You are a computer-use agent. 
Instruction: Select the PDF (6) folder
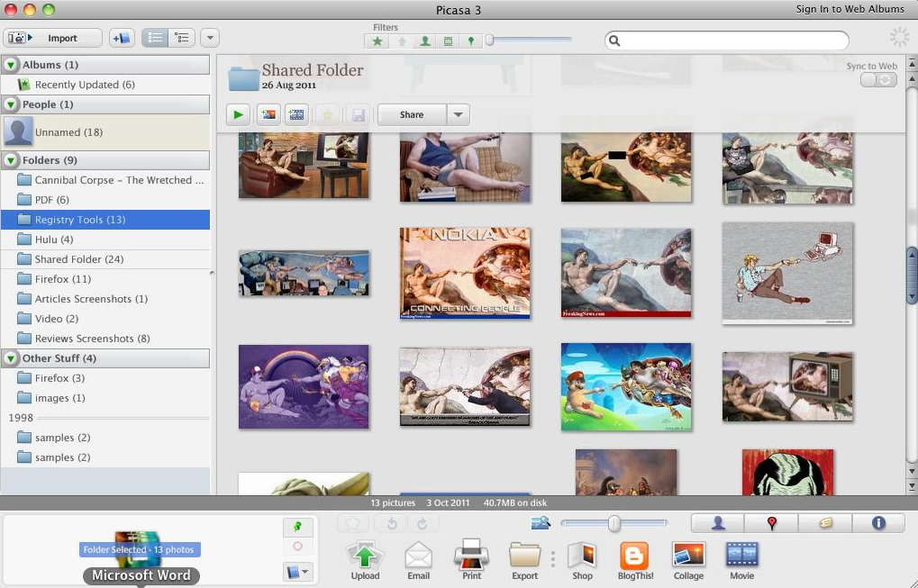pos(105,200)
